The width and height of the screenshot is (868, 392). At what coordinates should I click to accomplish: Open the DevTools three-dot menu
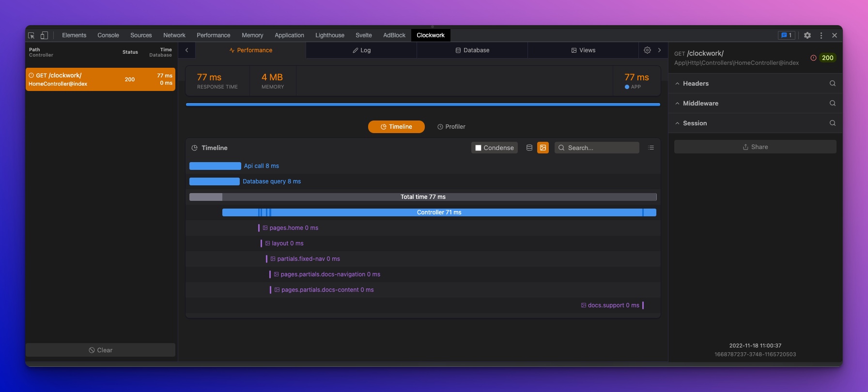pos(821,35)
